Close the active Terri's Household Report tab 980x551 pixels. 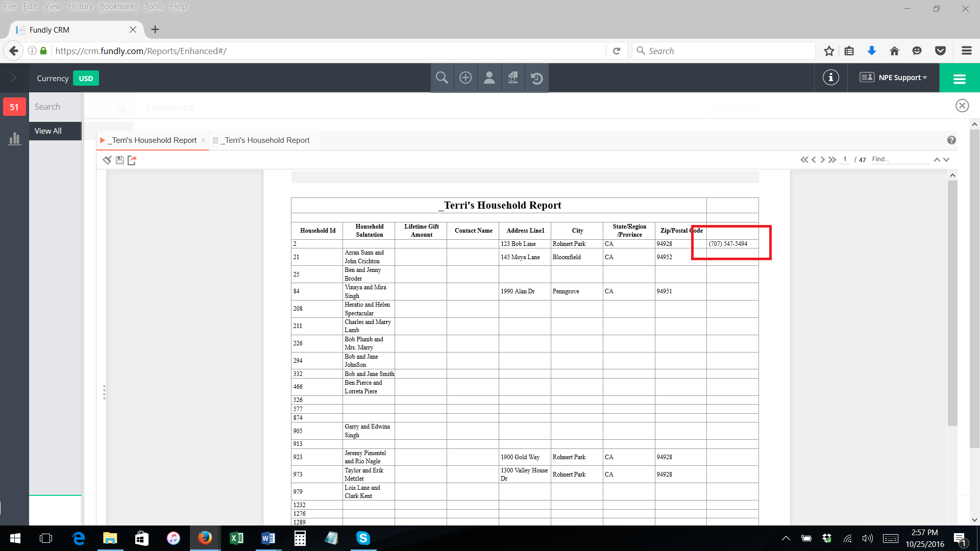(204, 140)
